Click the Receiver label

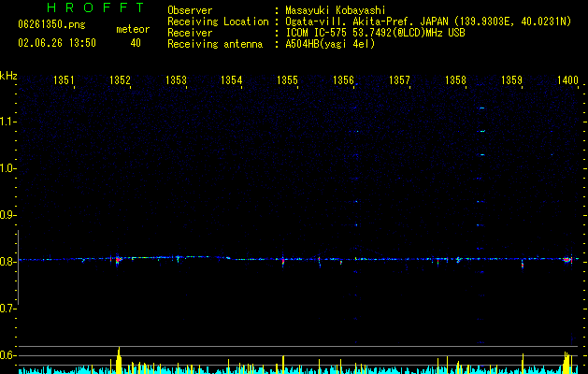pyautogui.click(x=190, y=33)
